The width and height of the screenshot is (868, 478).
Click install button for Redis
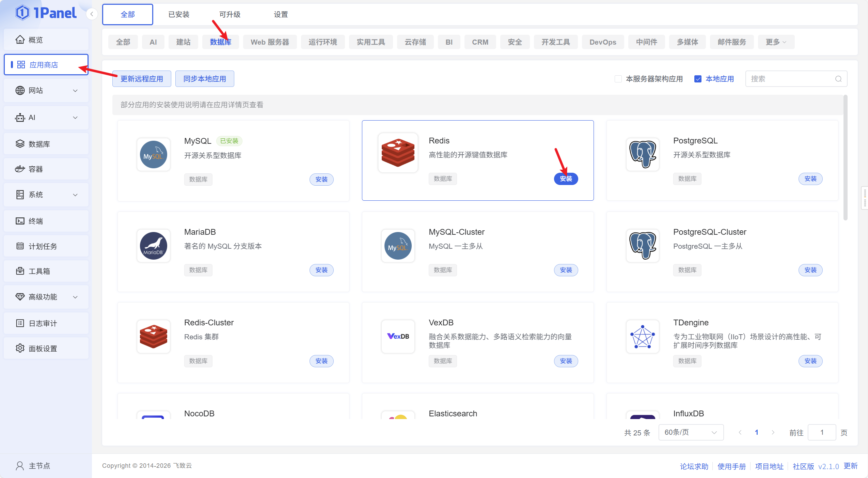click(566, 179)
